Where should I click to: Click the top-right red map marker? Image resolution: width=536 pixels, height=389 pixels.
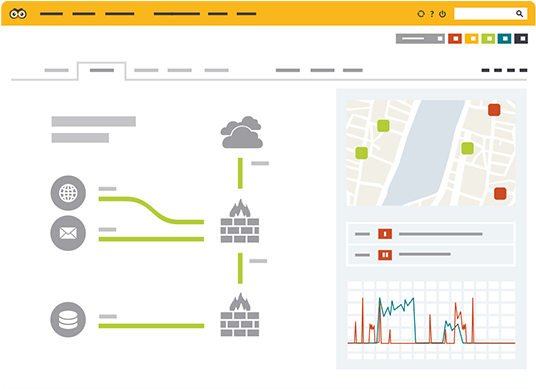point(494,110)
